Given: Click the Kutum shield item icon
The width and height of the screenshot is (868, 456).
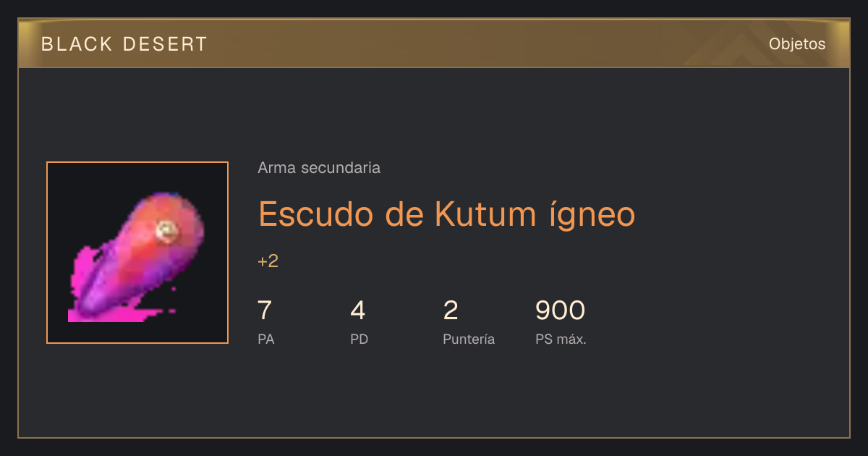Looking at the screenshot, I should point(137,253).
